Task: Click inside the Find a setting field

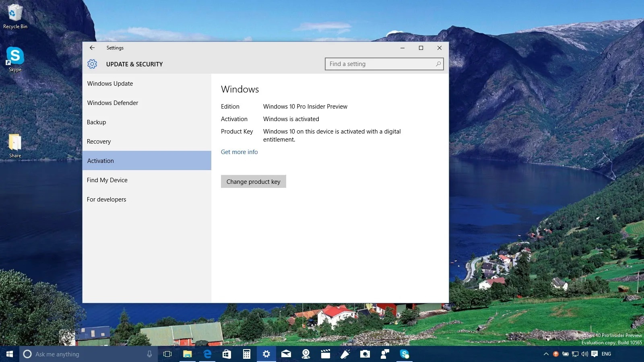Action: click(x=384, y=64)
